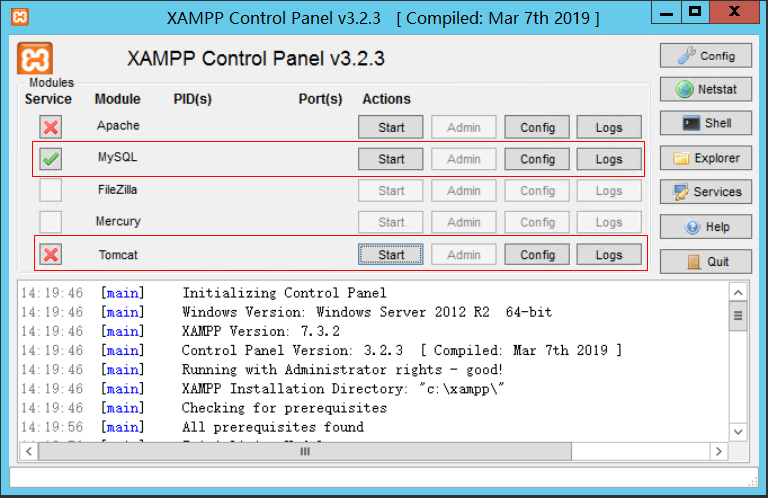Click log line 'XAMPP Installation Directory'

(294, 389)
